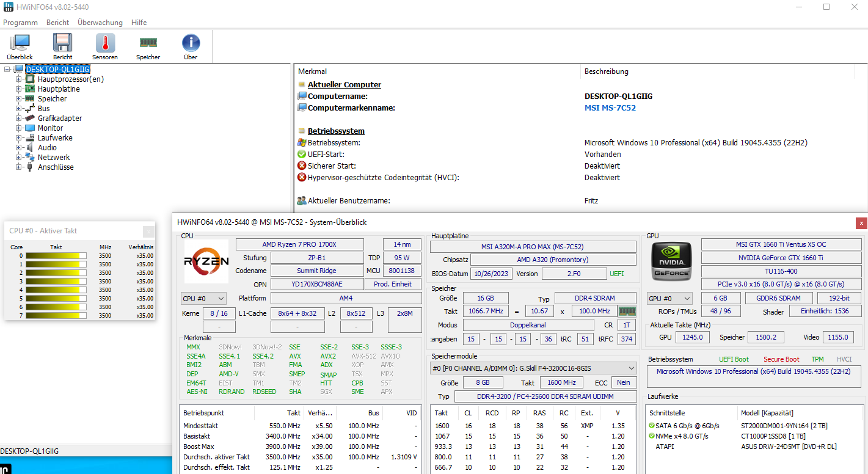Expand the Speicher tree node
This screenshot has width=868, height=474.
[x=18, y=98]
